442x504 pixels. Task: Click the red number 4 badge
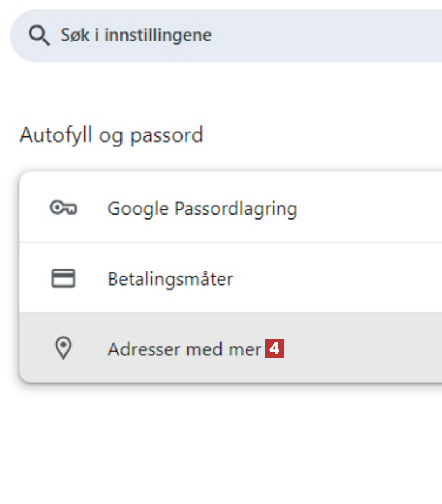274,349
